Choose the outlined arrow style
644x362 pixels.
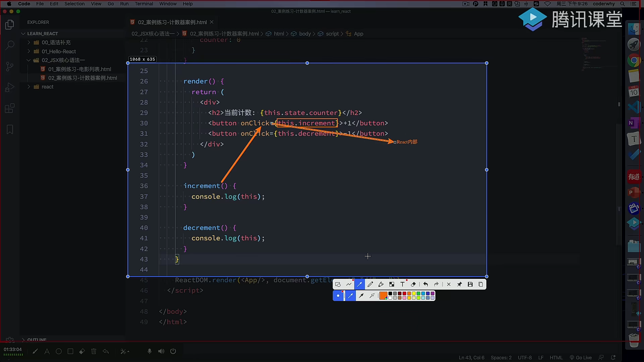click(x=372, y=296)
